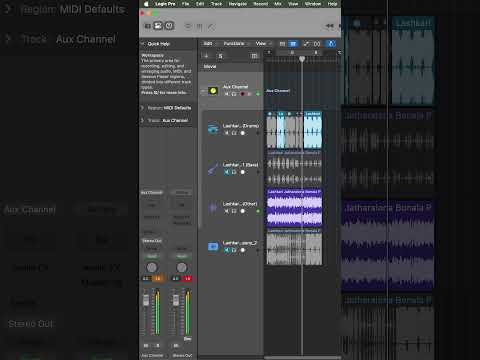
Task: Open the Record menu
Action: pyautogui.click(x=261, y=4)
